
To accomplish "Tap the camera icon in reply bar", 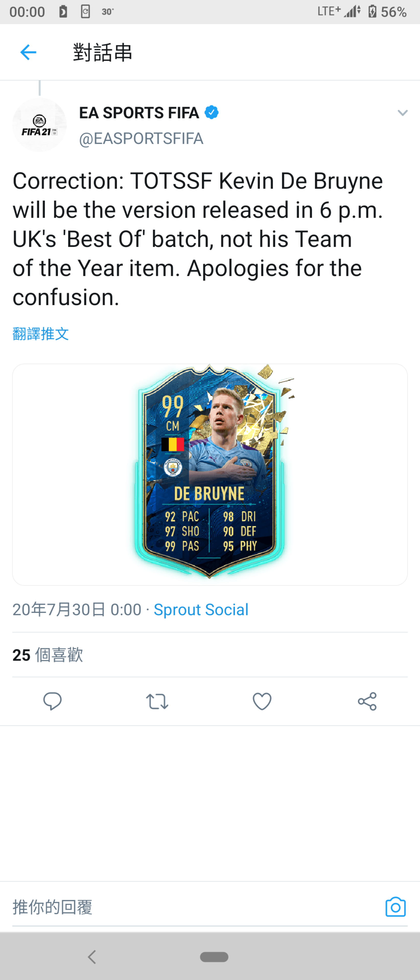I will (396, 907).
